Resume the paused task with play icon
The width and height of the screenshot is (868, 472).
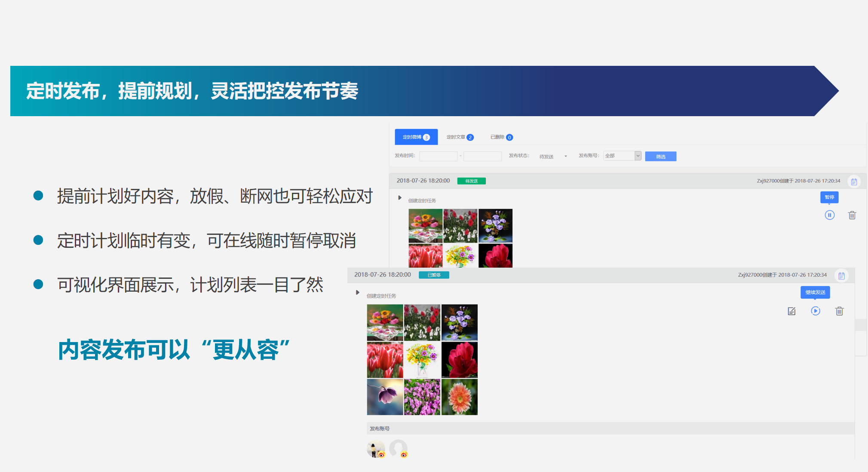click(816, 311)
